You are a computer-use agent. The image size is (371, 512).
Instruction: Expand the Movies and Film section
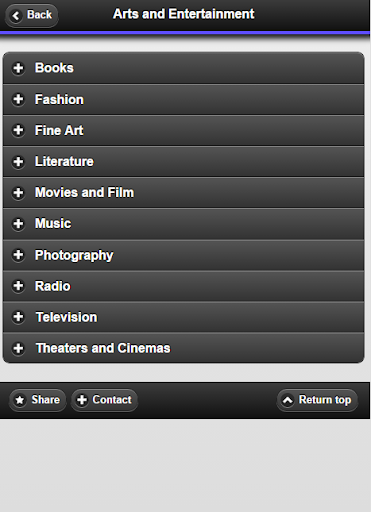(x=183, y=193)
